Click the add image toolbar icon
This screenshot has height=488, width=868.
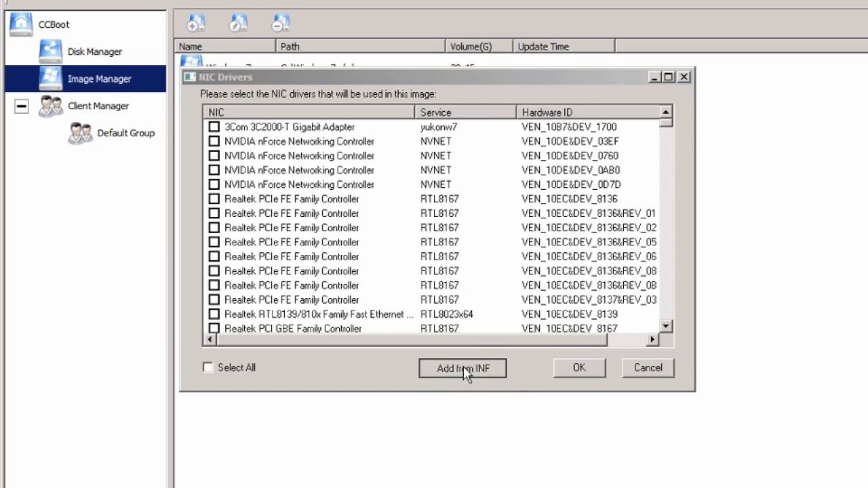click(195, 23)
